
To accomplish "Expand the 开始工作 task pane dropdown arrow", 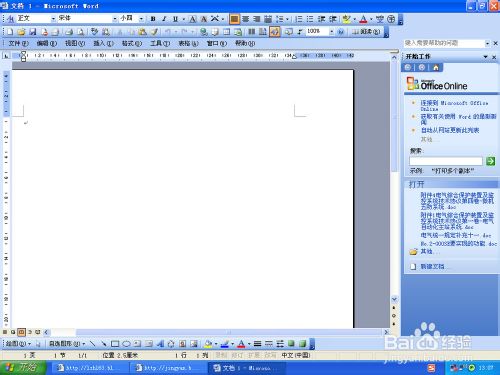I will [x=486, y=57].
